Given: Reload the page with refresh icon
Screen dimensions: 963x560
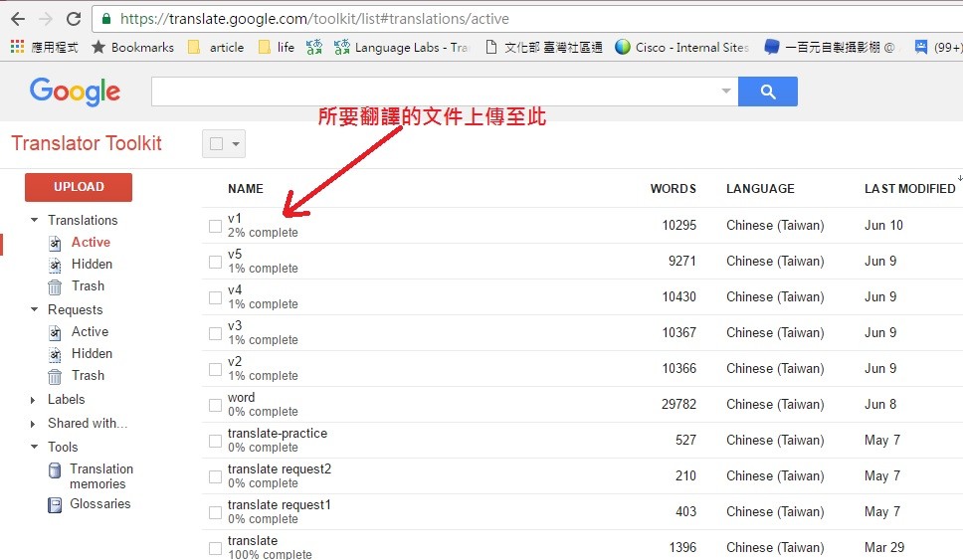Looking at the screenshot, I should 74,19.
